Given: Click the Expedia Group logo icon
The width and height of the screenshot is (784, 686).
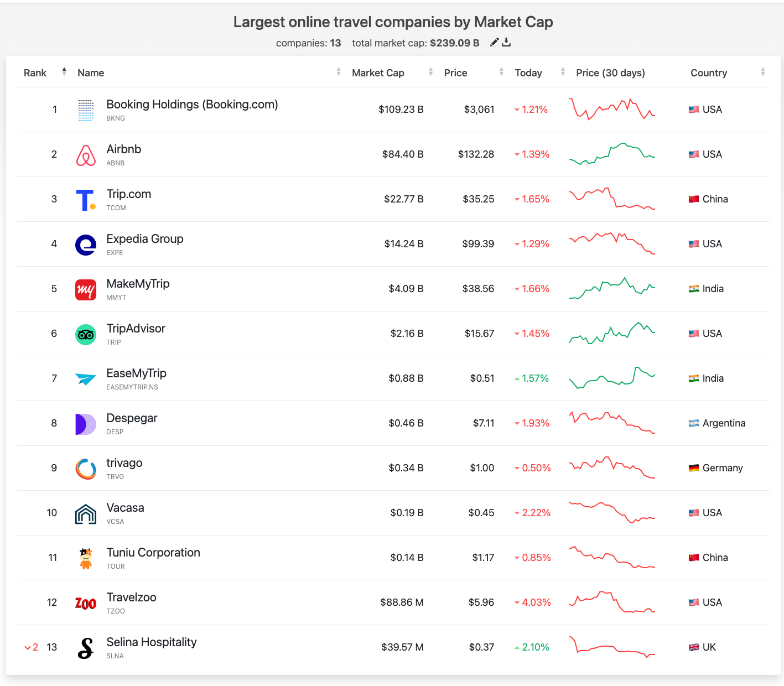Looking at the screenshot, I should pyautogui.click(x=86, y=245).
